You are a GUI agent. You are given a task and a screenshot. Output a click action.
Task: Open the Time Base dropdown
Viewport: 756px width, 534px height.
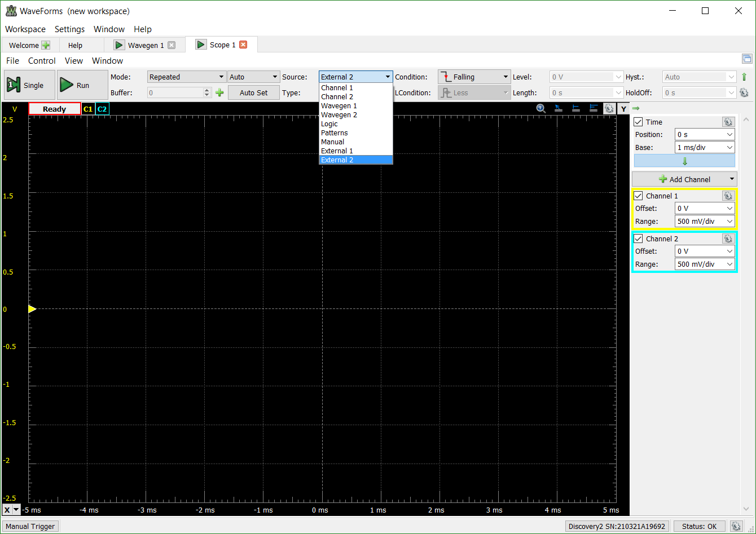pos(705,147)
